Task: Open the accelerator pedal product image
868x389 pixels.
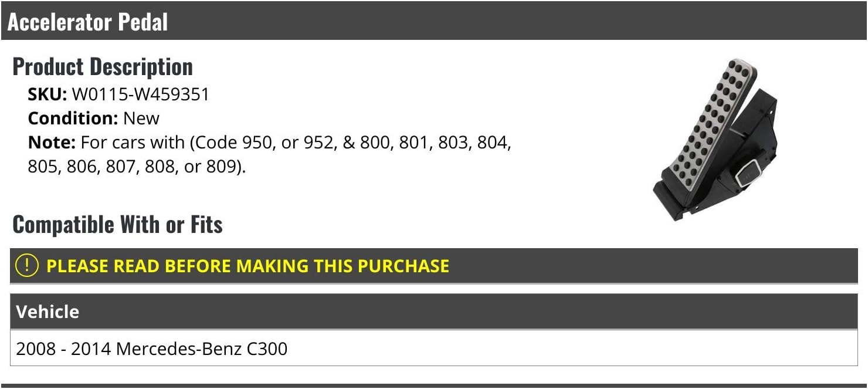Action: [x=714, y=140]
